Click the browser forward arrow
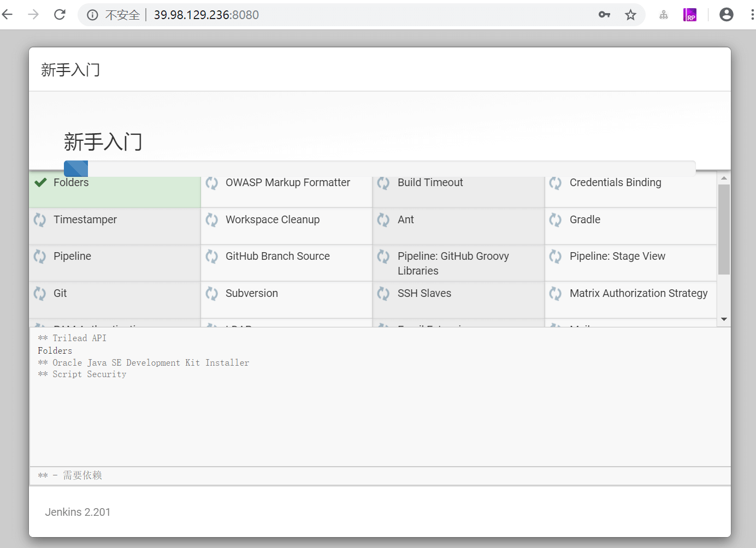Screen dimensions: 756x548 (33, 14)
